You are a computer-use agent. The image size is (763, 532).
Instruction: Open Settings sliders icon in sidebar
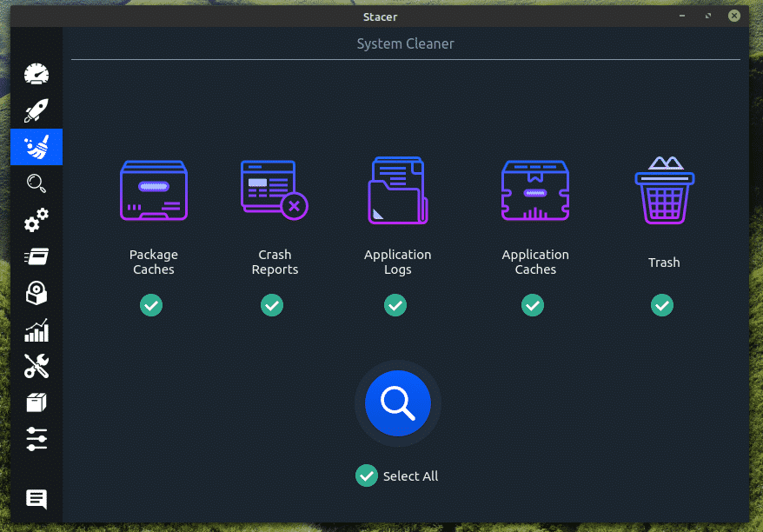36,439
